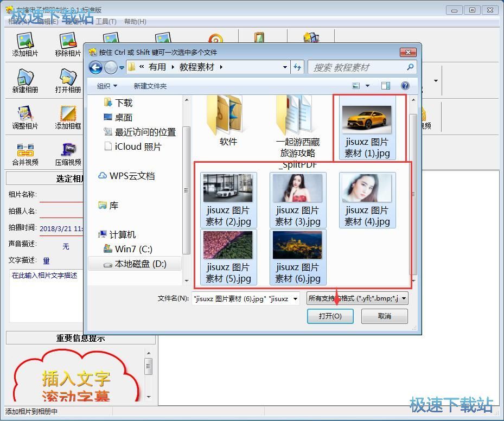
Task: Open the 软件 folder
Action: [x=228, y=121]
